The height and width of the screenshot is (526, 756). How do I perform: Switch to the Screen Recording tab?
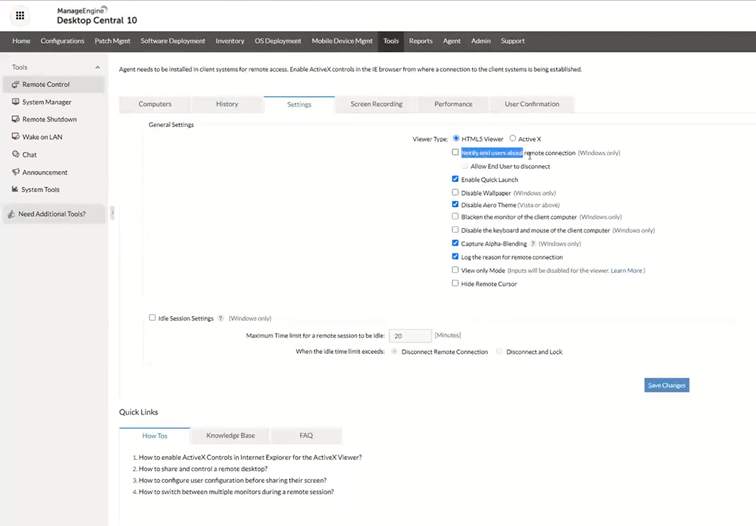[377, 104]
